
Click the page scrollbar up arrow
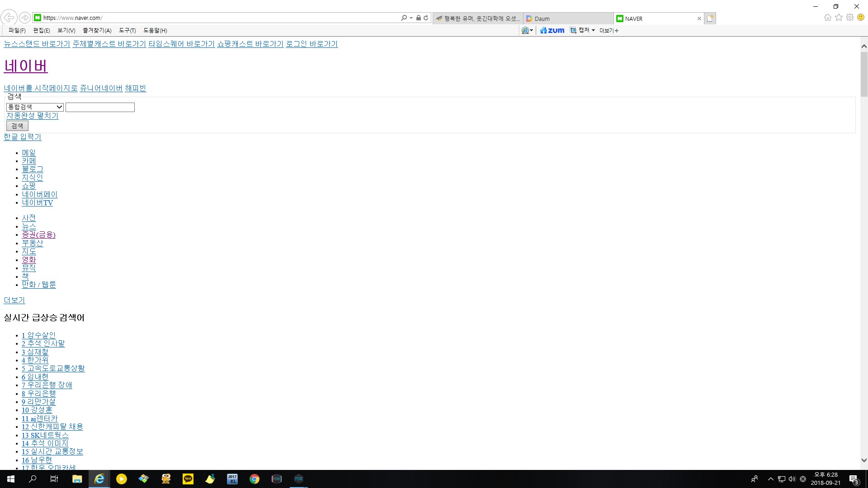(864, 46)
